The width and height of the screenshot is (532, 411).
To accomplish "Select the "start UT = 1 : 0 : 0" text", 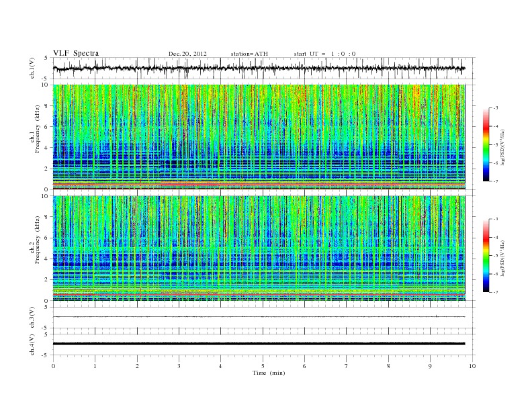I will point(324,54).
